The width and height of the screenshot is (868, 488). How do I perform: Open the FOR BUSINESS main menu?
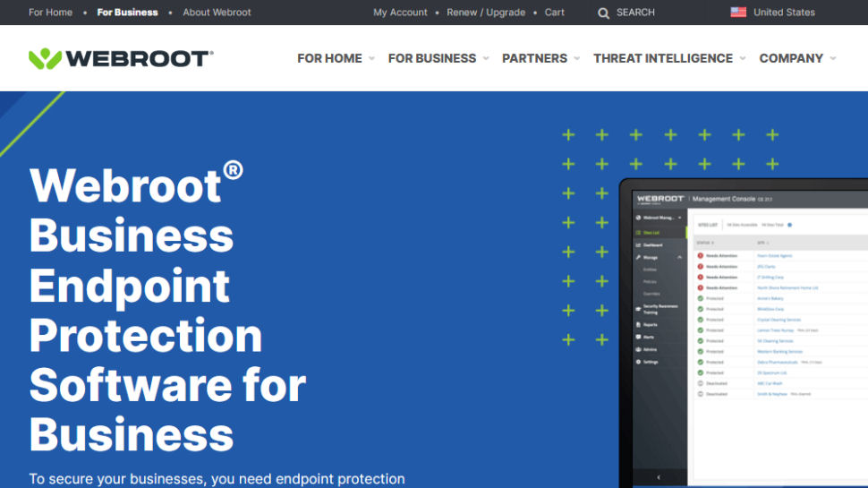pyautogui.click(x=432, y=58)
